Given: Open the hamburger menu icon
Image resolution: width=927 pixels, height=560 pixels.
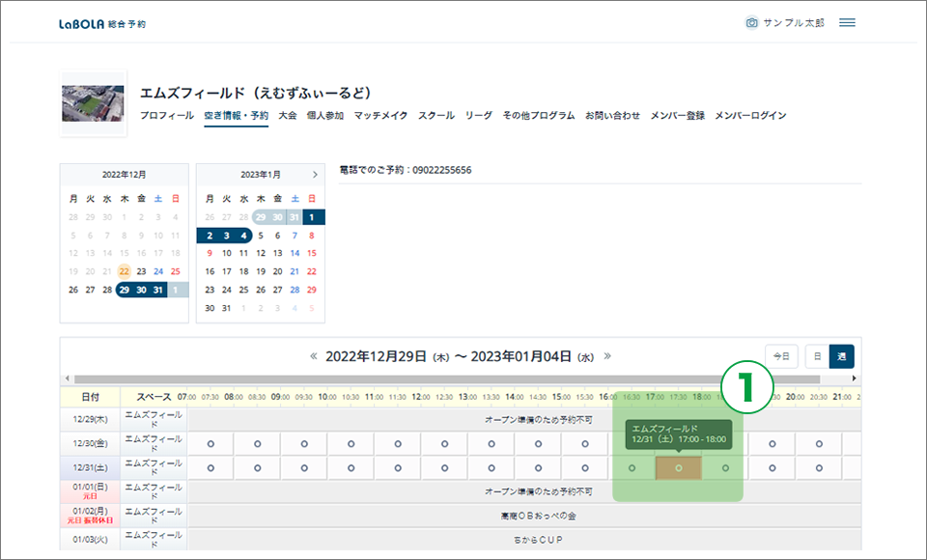Looking at the screenshot, I should coord(847,23).
